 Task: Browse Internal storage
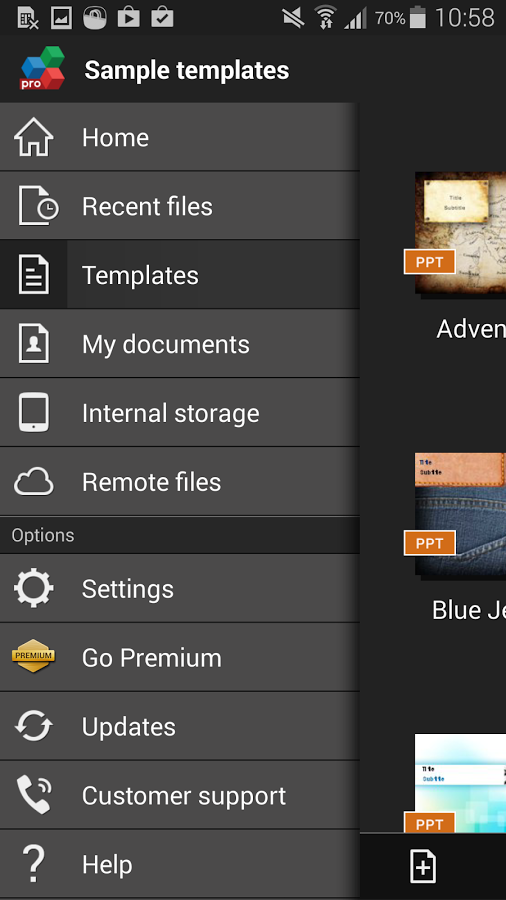tap(180, 413)
